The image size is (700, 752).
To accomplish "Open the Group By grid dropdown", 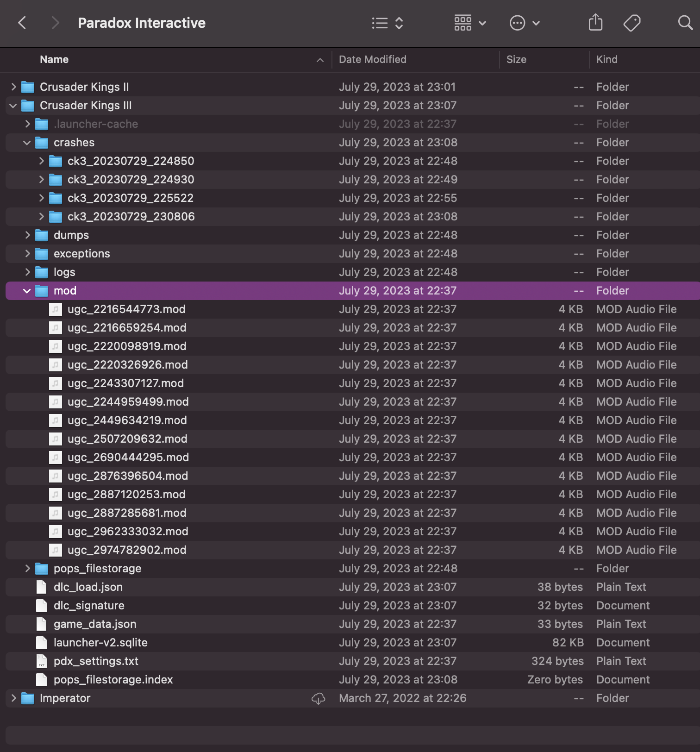I will click(x=469, y=23).
